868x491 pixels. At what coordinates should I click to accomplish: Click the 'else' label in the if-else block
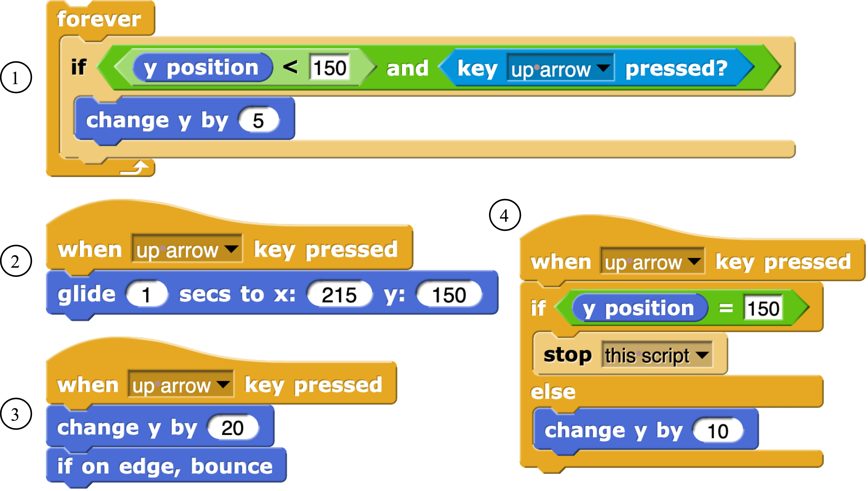tap(553, 392)
